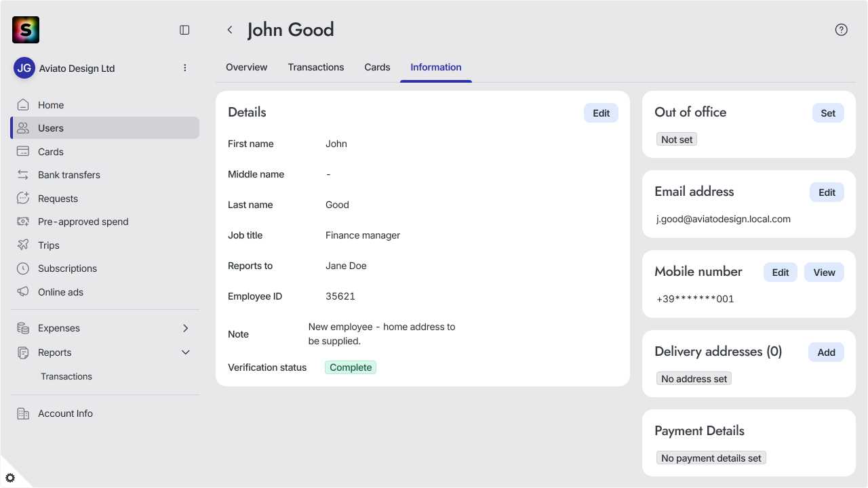
Task: Click the masked number +39*******001
Action: [x=695, y=299]
